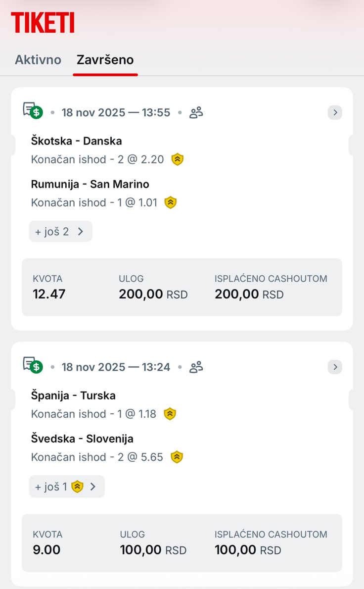364x589 pixels.
Task: Select the Završeno tab
Action: [105, 60]
